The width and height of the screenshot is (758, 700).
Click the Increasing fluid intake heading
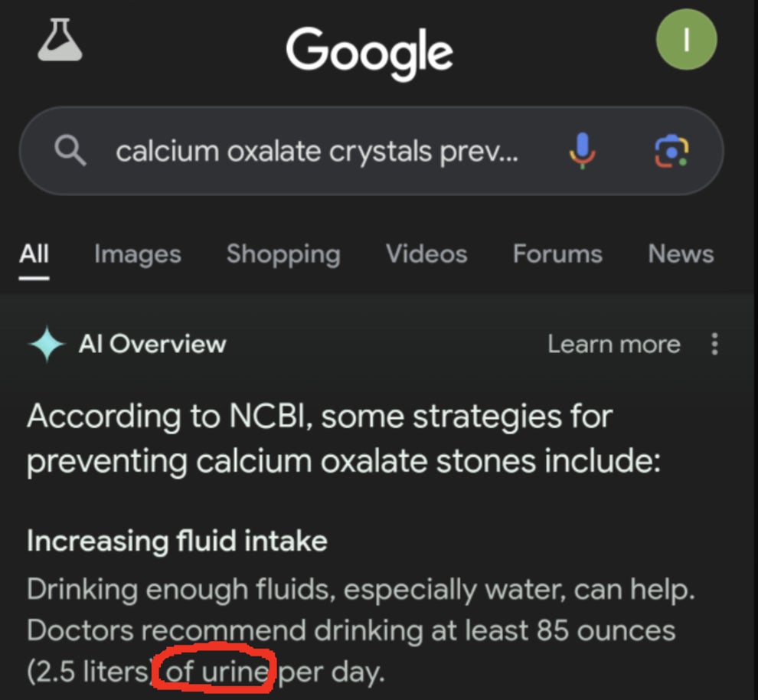click(177, 541)
